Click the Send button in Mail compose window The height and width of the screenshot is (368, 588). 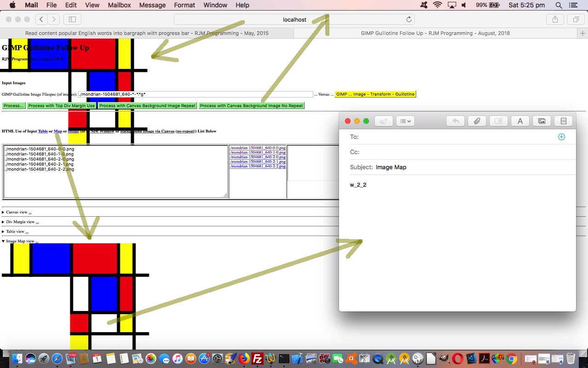click(384, 121)
